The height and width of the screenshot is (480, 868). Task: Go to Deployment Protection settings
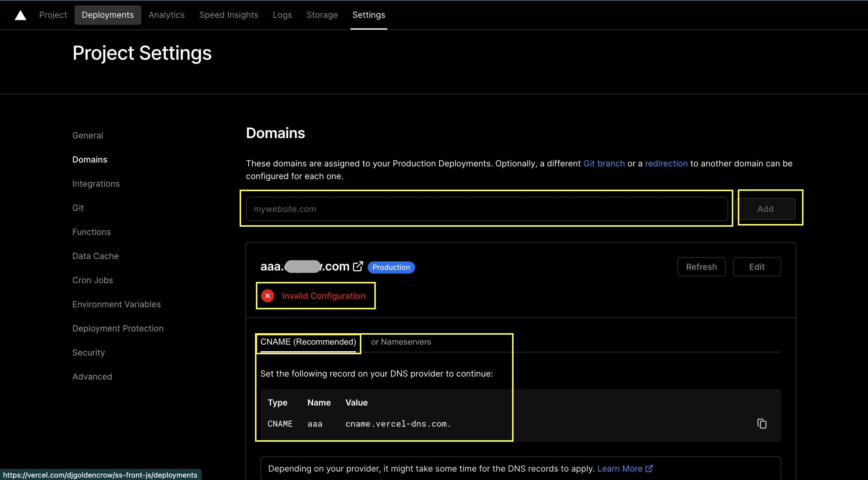click(118, 328)
